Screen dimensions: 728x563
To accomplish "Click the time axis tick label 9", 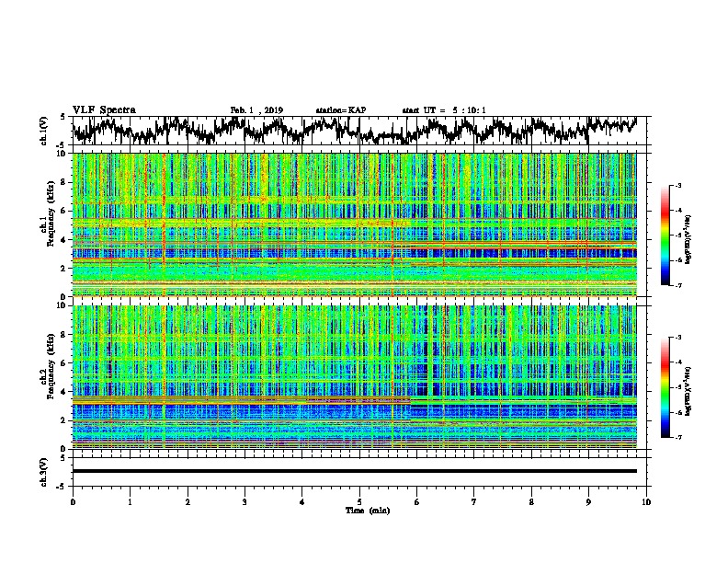I will point(588,501).
